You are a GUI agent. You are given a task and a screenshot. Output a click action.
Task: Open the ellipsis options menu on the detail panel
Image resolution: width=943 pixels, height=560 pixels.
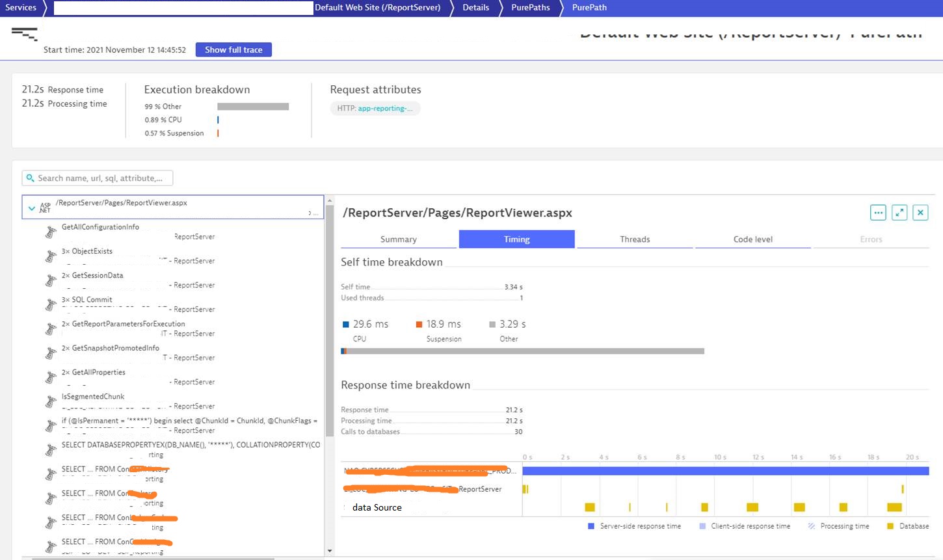878,212
